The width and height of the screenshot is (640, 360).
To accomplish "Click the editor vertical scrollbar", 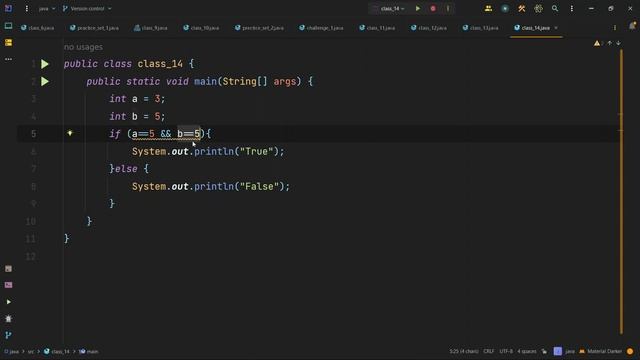I will tap(621, 191).
